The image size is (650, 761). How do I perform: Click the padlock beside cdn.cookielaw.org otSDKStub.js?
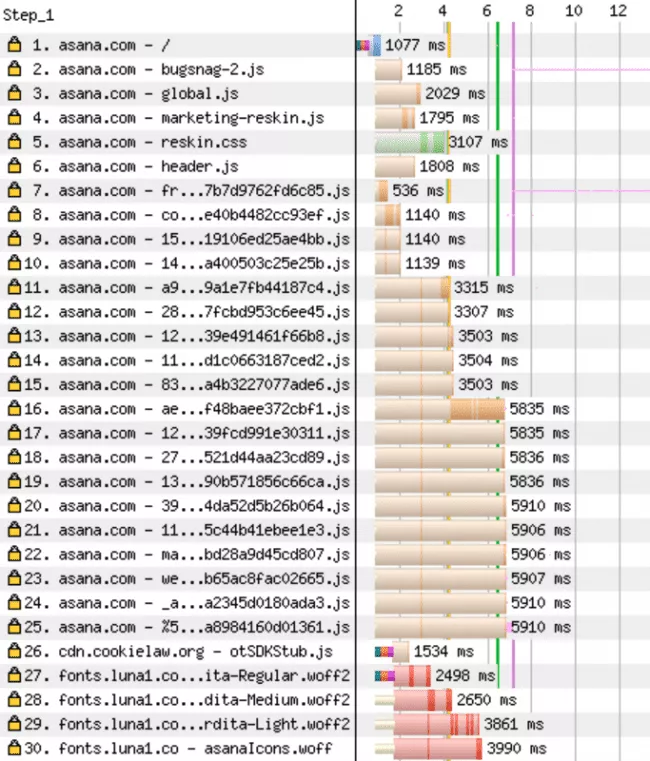point(14,652)
